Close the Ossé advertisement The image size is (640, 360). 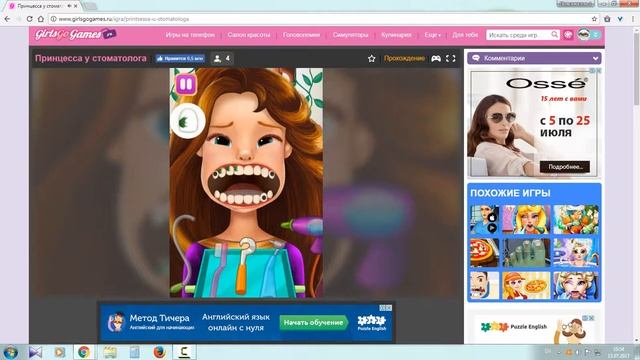(x=598, y=71)
